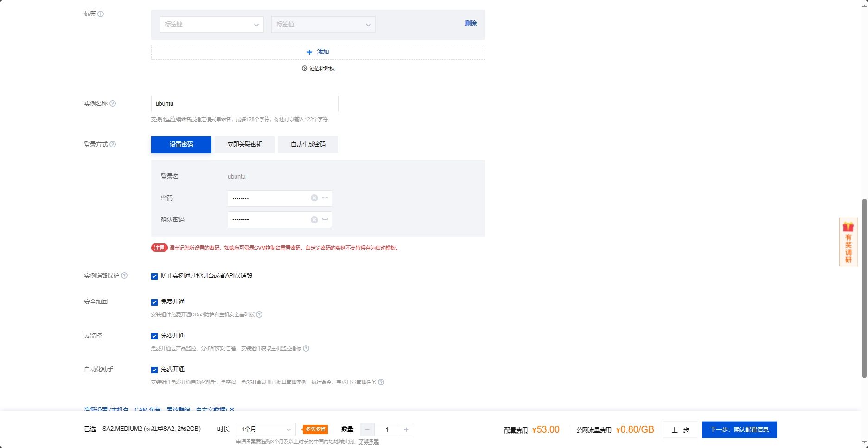Open the 有奖调研 gift survey widget

(848, 242)
